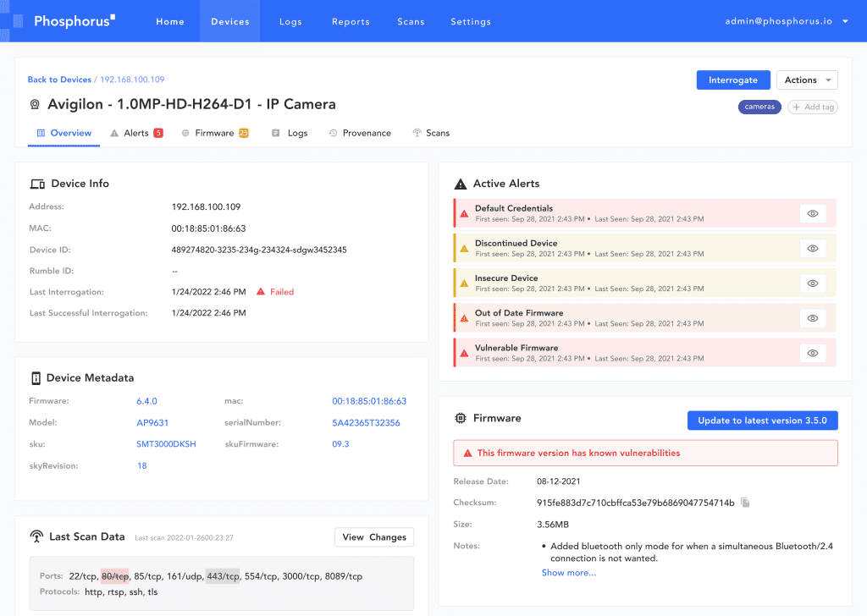Viewport: 867px width, 616px height.
Task: Click the Last Scan Data antenna icon
Action: point(36,536)
